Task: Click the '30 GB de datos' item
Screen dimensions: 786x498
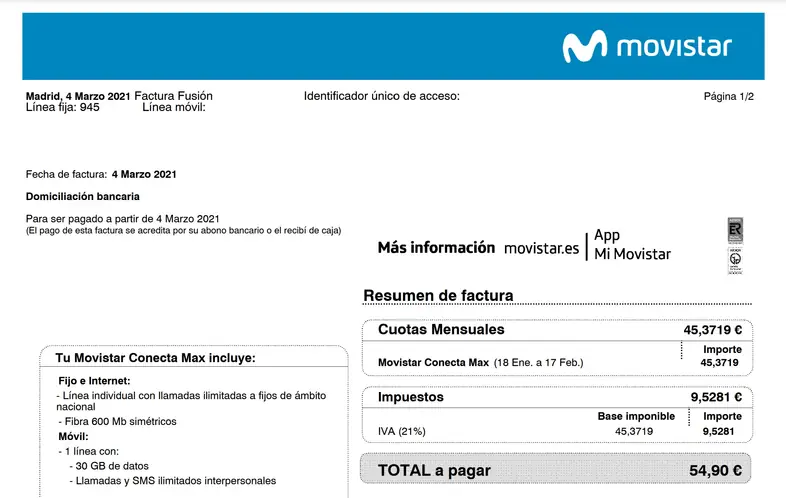Action: click(x=109, y=466)
